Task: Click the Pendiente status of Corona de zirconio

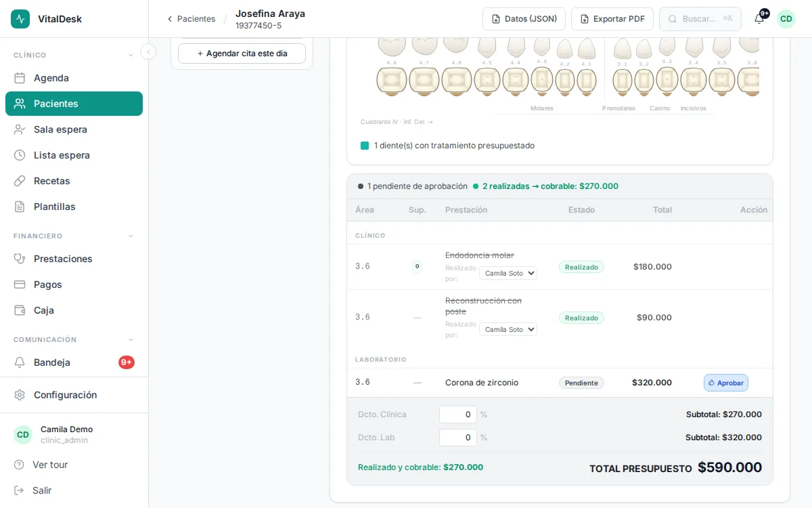Action: tap(581, 383)
